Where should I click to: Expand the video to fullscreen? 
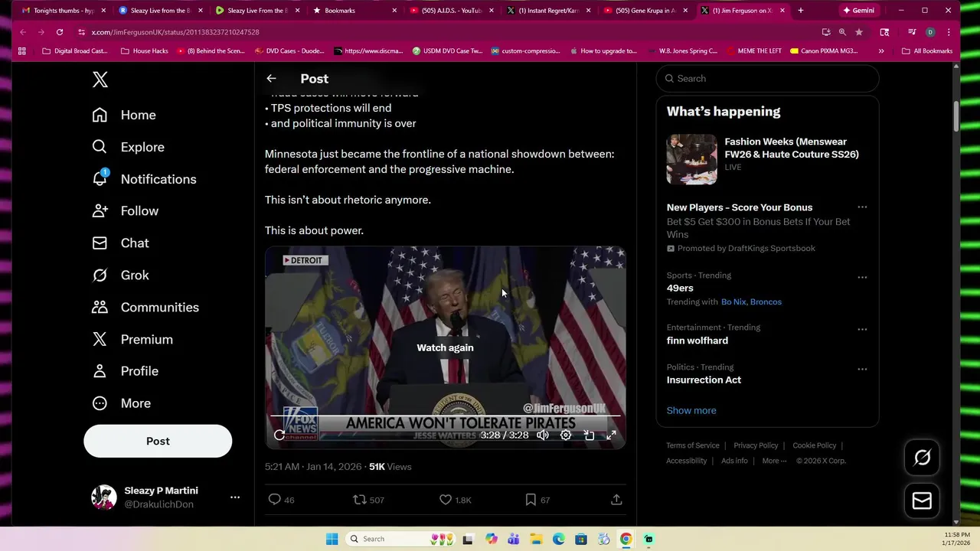[612, 435]
